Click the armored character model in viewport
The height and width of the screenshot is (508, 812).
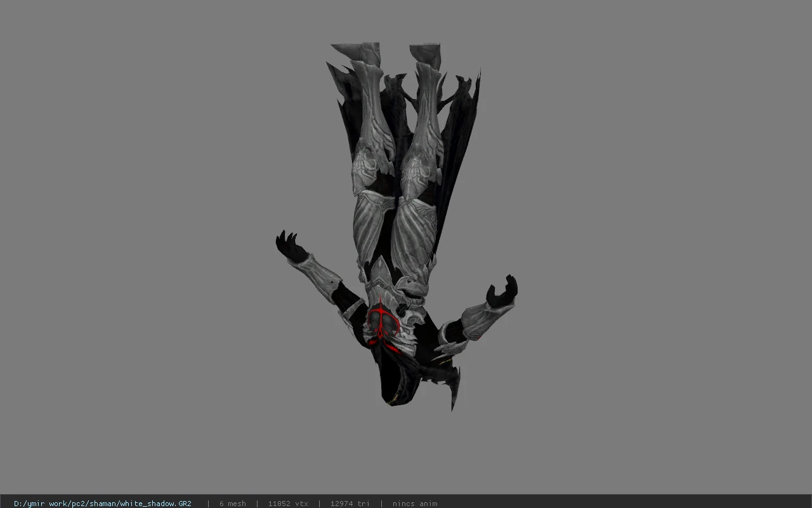tap(396, 225)
